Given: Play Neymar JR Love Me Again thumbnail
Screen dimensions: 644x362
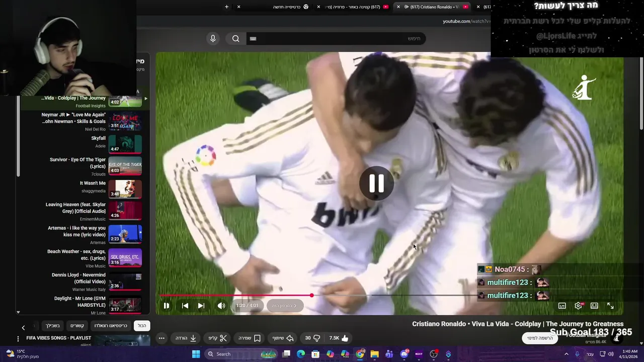Looking at the screenshot, I should click(x=125, y=121).
